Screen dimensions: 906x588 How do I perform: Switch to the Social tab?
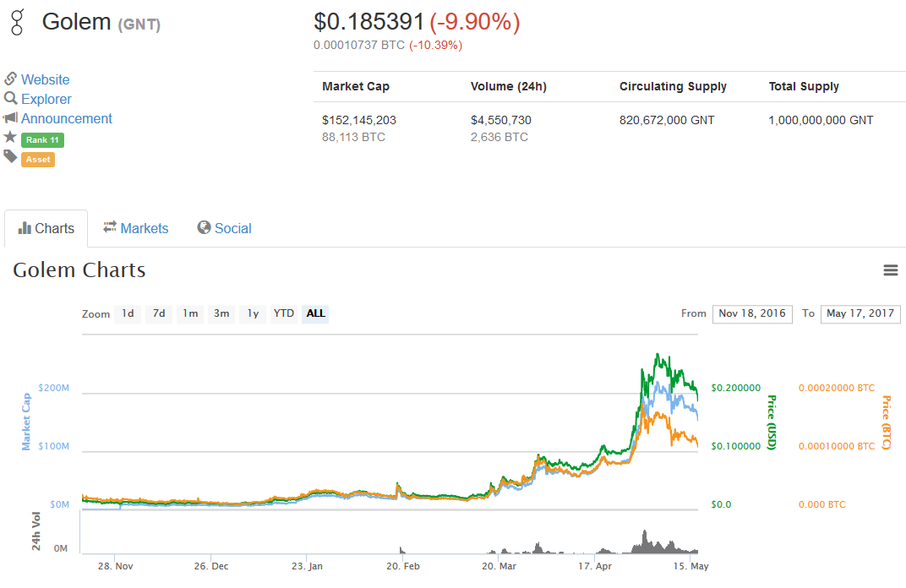pos(224,228)
